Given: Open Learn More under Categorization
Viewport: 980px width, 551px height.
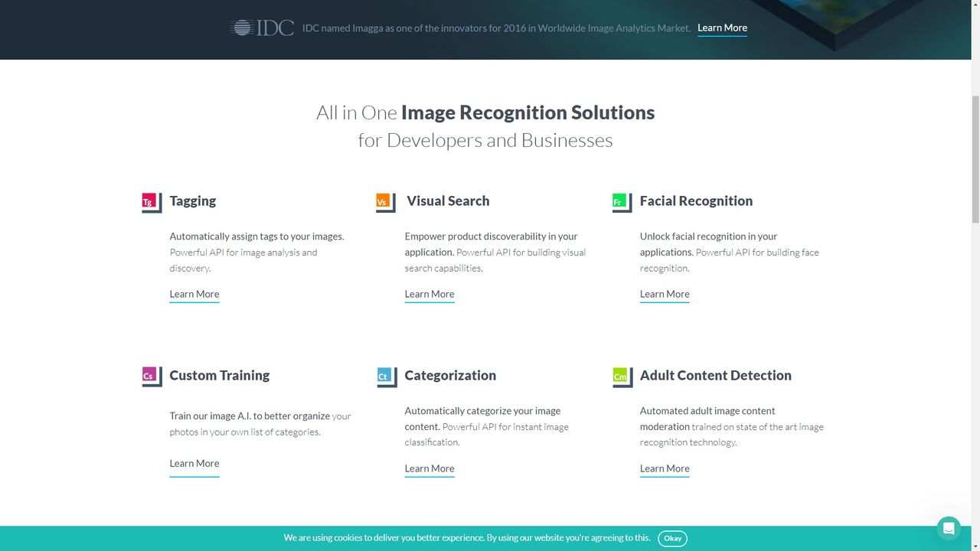Looking at the screenshot, I should click(430, 469).
